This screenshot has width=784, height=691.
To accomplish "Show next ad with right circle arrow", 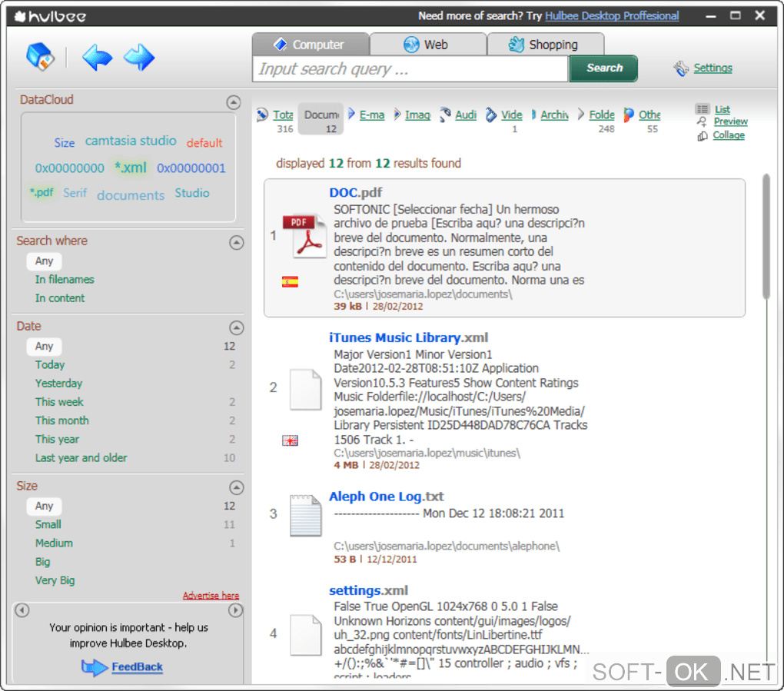I will click(235, 610).
